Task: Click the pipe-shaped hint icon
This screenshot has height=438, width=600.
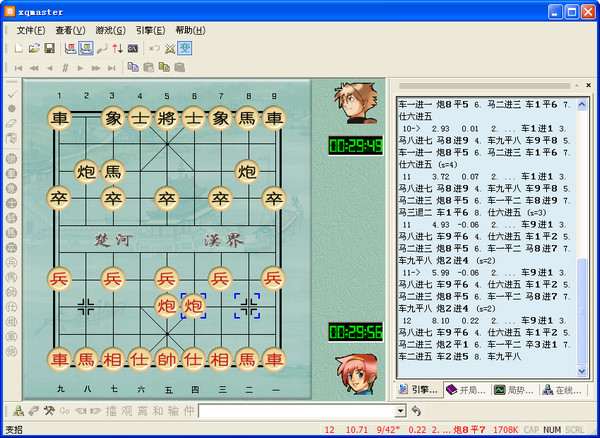Action: coord(102,48)
